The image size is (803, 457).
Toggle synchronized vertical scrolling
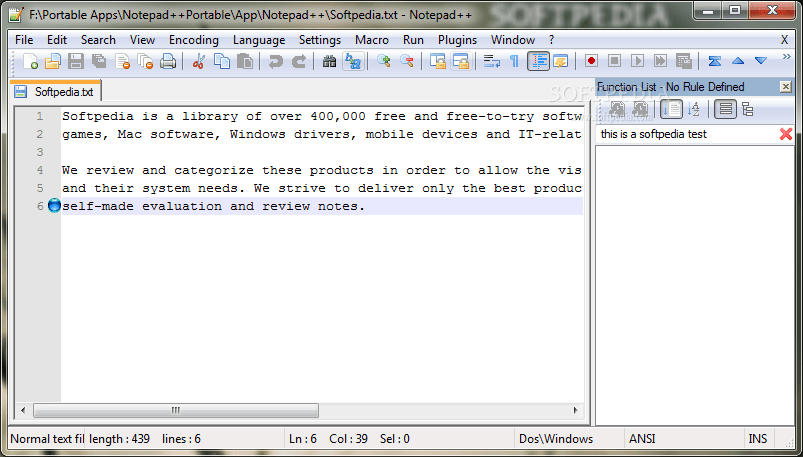[437, 61]
